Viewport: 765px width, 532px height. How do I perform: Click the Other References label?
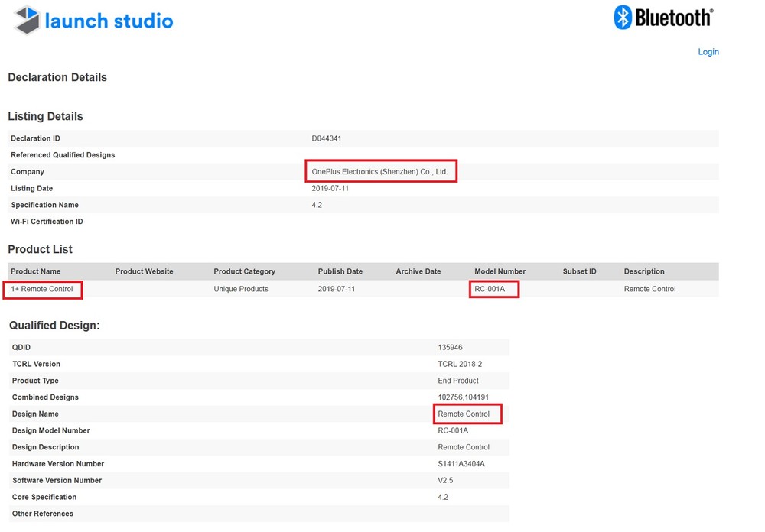coord(42,514)
